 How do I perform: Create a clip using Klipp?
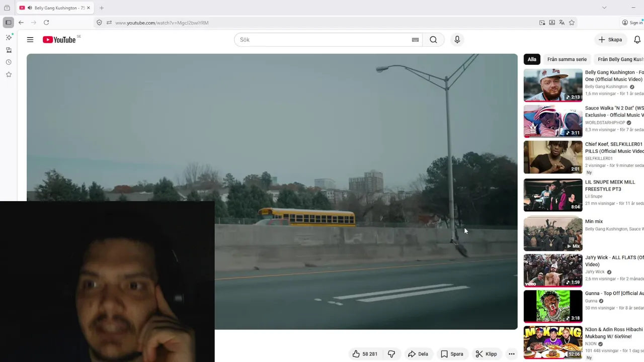487,354
